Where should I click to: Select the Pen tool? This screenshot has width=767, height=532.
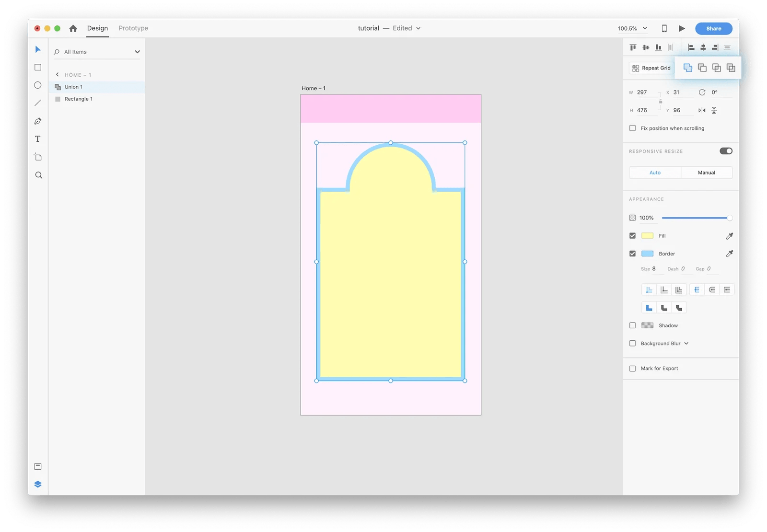click(x=38, y=121)
